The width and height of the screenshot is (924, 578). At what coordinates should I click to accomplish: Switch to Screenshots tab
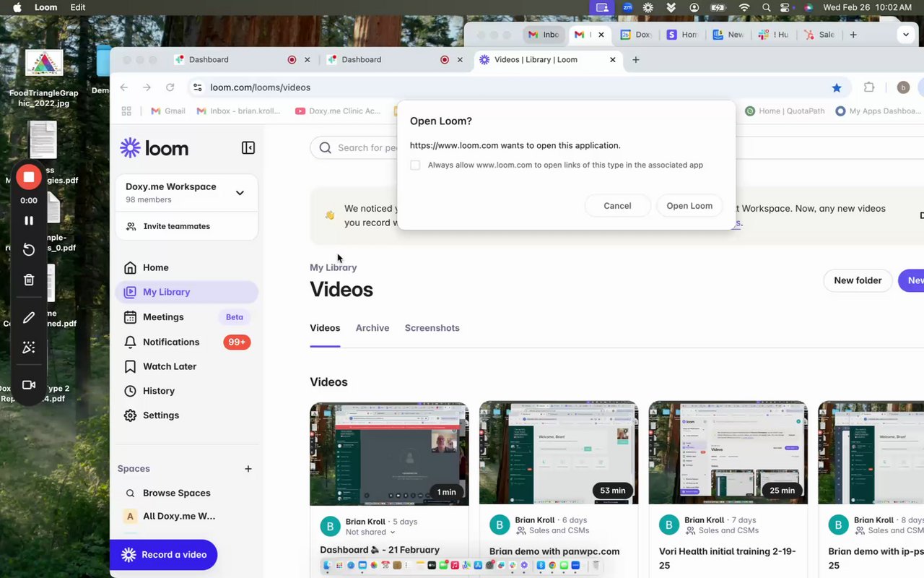coord(432,328)
